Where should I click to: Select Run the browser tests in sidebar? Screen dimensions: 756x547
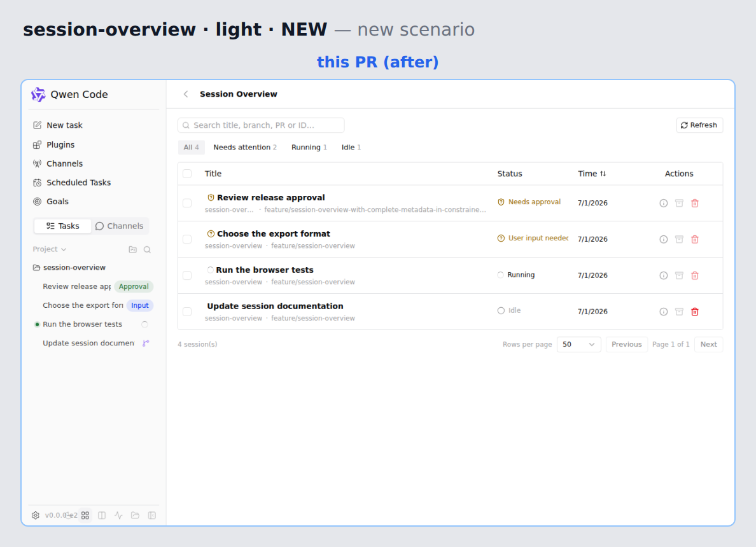(82, 324)
